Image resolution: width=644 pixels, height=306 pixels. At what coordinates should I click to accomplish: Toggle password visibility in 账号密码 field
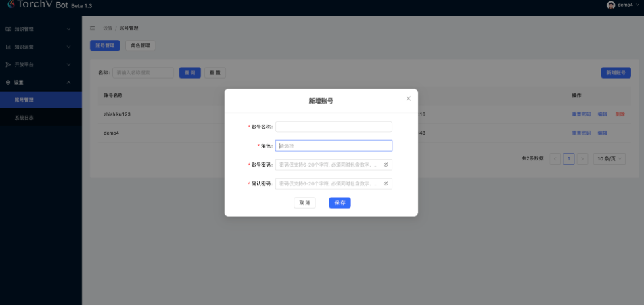(x=386, y=165)
